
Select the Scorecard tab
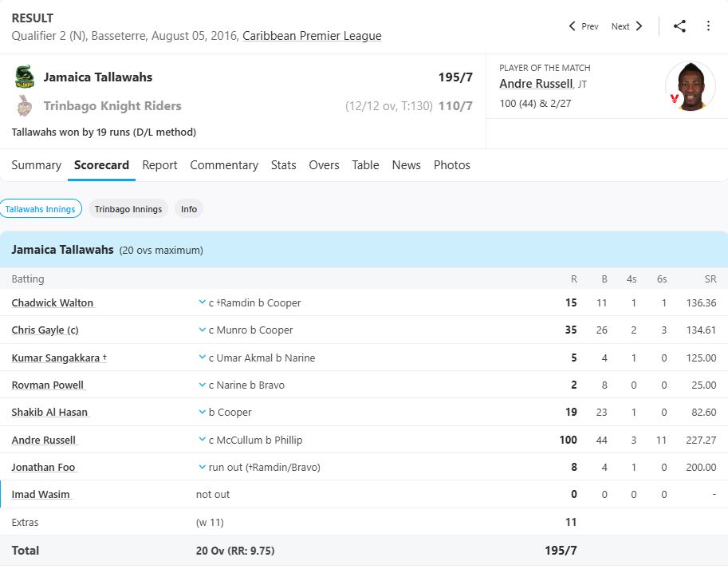pos(101,165)
